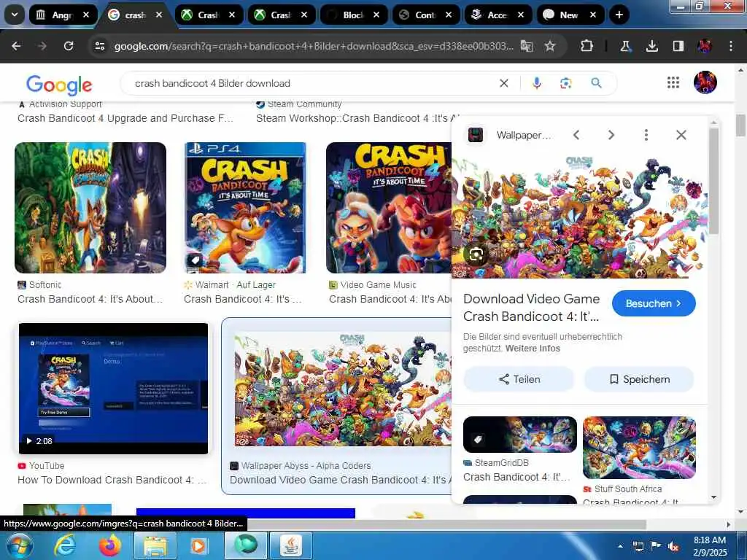The width and height of the screenshot is (747, 560).
Task: Open SteamGridDB related image
Action: pyautogui.click(x=519, y=435)
